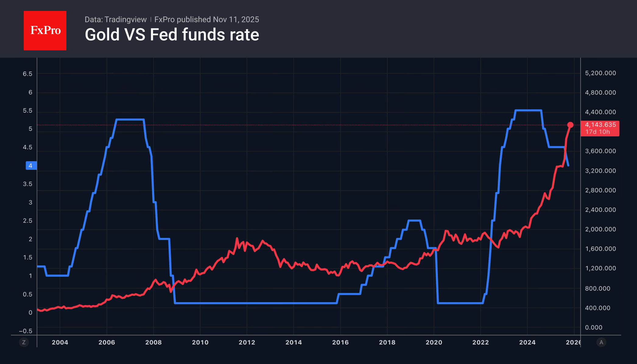
Task: Click the Gold VS Fed funds rate title
Action: (x=172, y=35)
